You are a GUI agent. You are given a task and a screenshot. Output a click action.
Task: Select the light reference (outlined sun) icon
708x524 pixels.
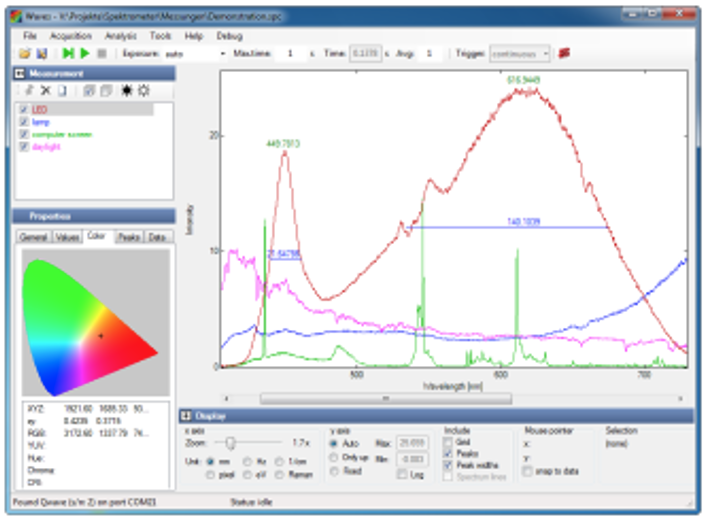pos(144,90)
